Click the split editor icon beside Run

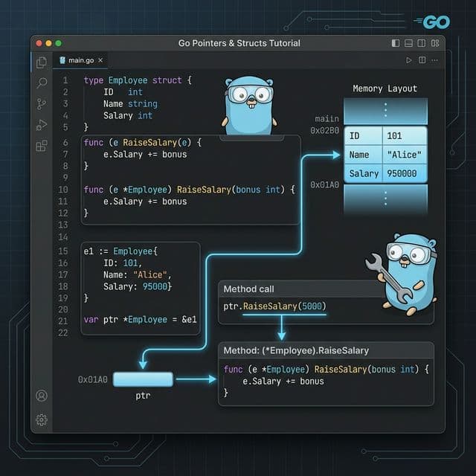click(x=422, y=60)
